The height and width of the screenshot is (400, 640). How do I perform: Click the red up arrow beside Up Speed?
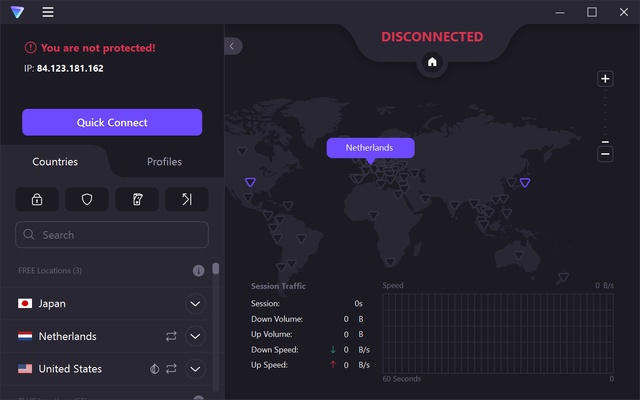click(x=333, y=364)
